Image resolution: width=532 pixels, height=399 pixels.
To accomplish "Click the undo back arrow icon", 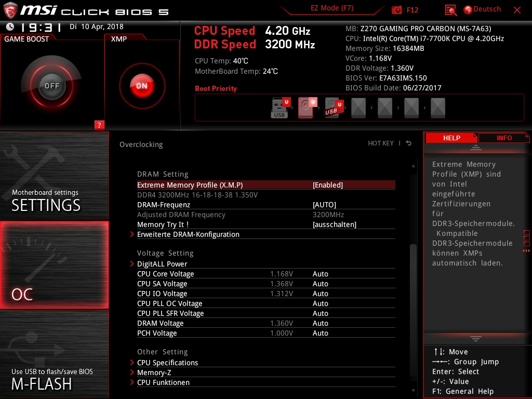I will tap(408, 143).
